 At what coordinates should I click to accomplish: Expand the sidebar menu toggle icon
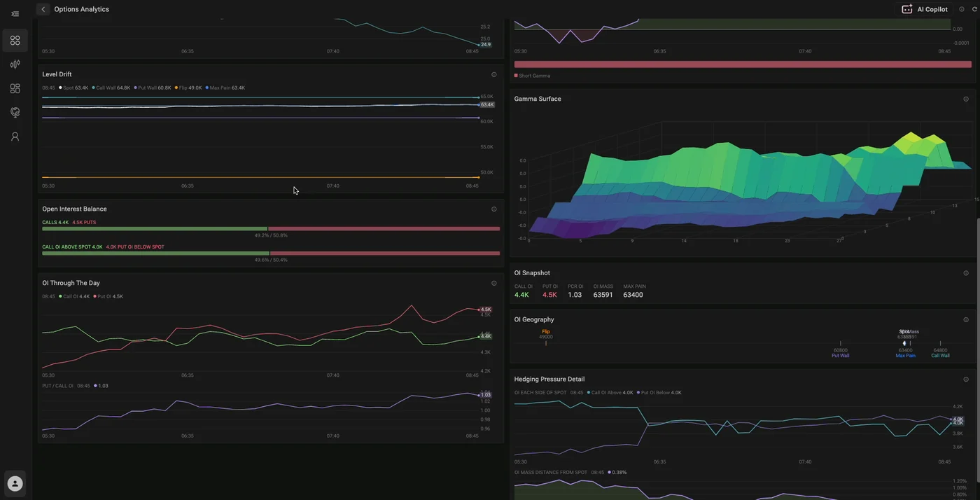coord(15,14)
